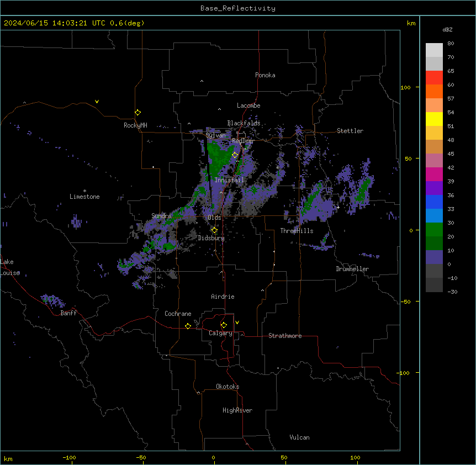Click the 50 tick on the x-axis
This screenshot has height=465, width=476.
pos(284,457)
